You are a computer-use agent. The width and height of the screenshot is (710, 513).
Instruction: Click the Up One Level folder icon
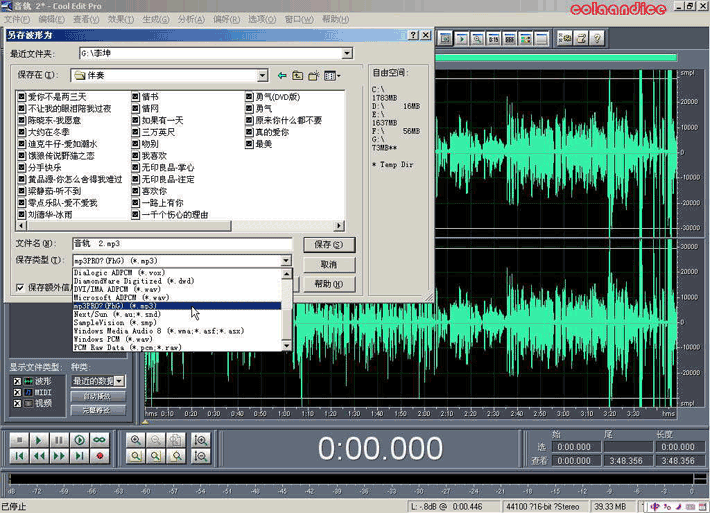coord(298,75)
